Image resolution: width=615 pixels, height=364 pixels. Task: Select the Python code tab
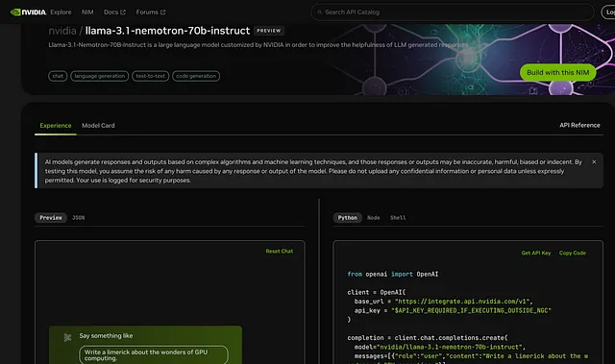click(x=348, y=217)
